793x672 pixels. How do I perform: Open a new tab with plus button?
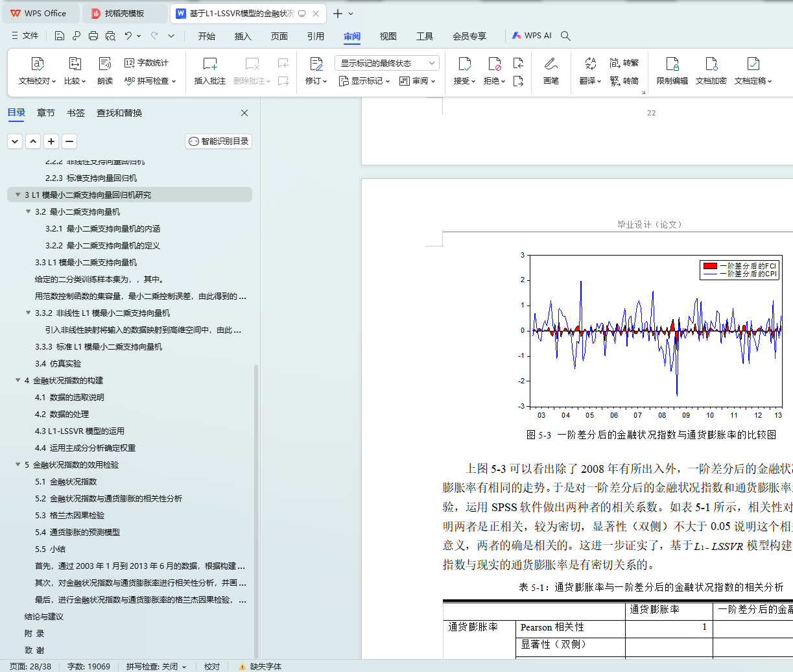tap(337, 13)
